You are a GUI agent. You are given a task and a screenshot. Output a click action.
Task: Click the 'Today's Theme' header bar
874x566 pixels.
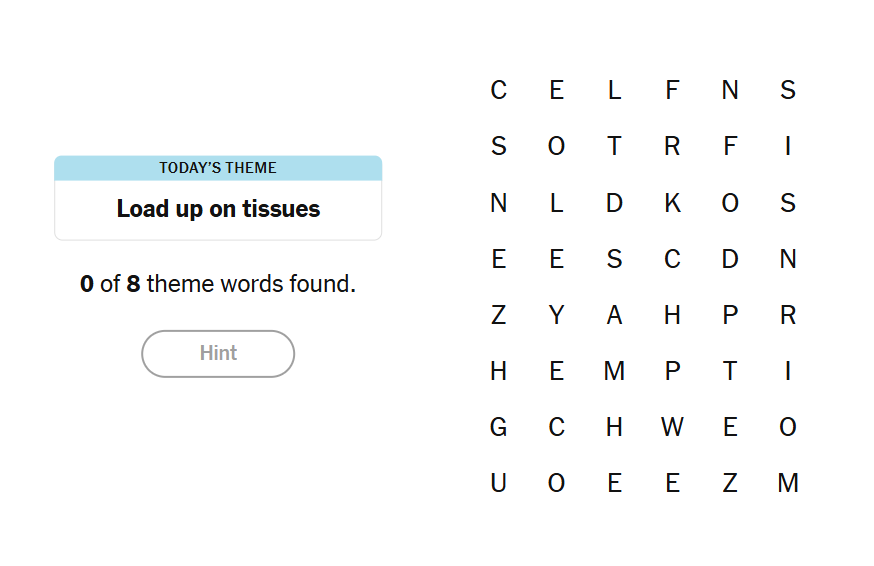[x=218, y=168]
